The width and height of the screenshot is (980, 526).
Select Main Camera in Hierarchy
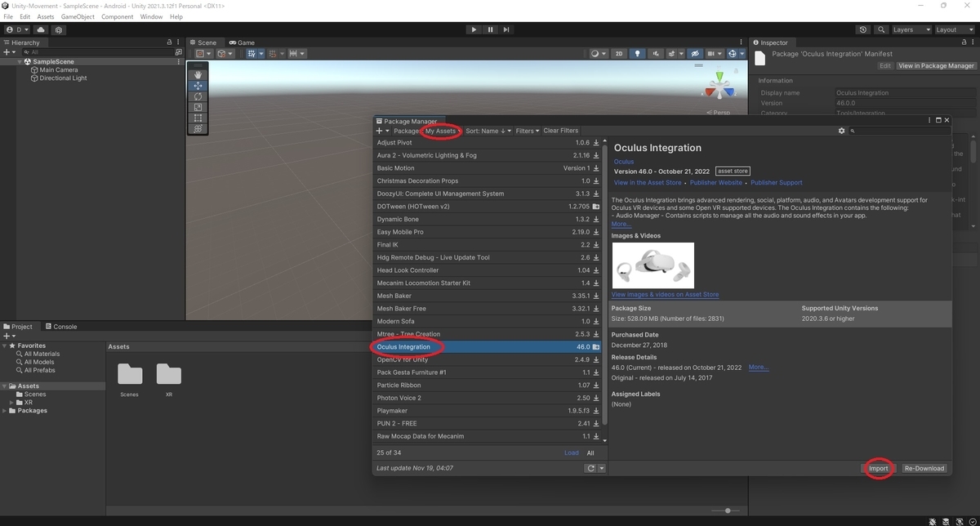(x=59, y=70)
